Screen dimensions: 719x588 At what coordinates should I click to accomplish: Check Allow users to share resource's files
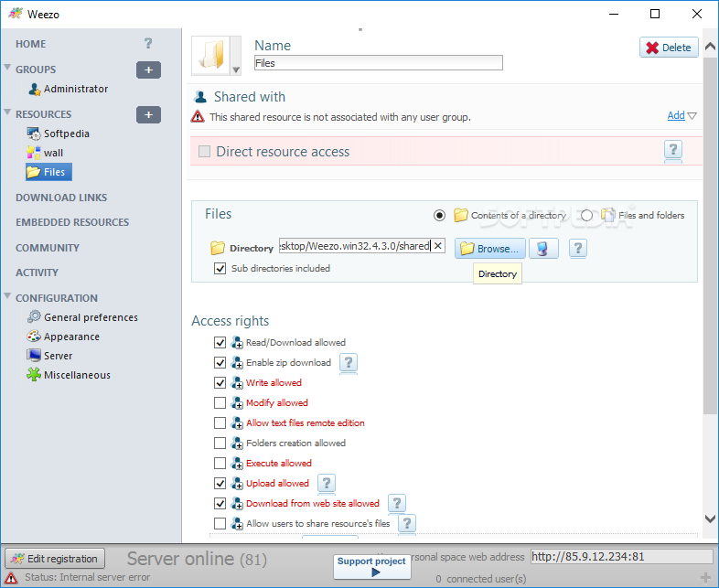220,523
